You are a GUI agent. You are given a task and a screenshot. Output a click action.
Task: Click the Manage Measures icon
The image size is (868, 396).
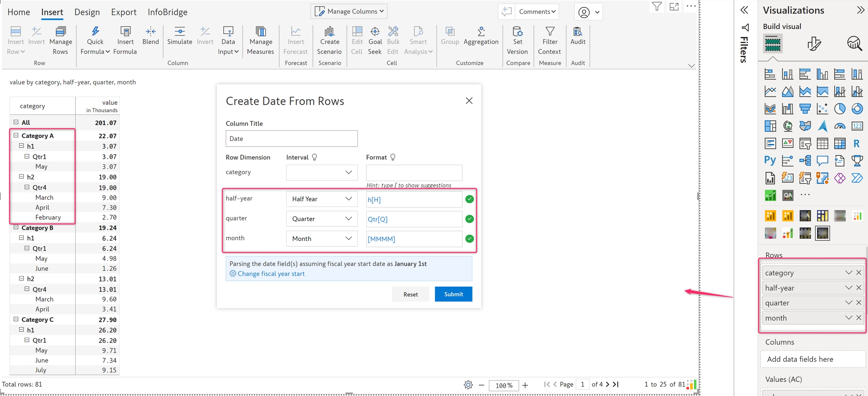tap(260, 32)
